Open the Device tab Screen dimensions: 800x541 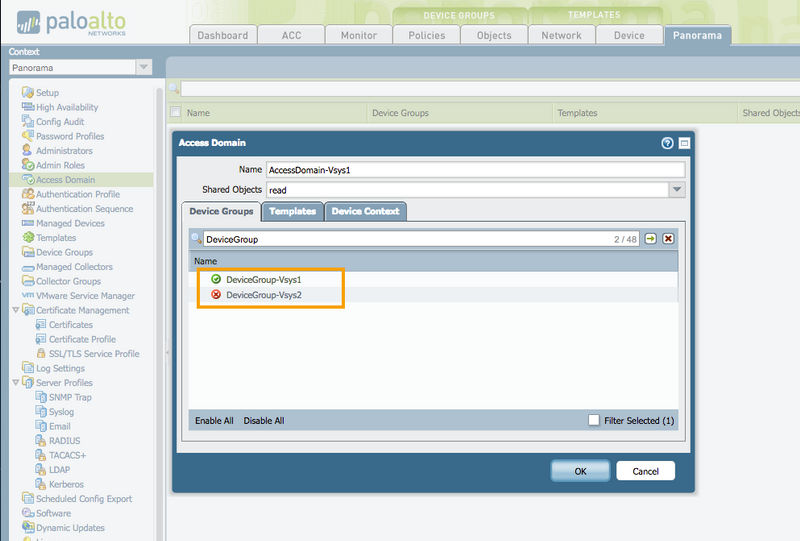[629, 35]
